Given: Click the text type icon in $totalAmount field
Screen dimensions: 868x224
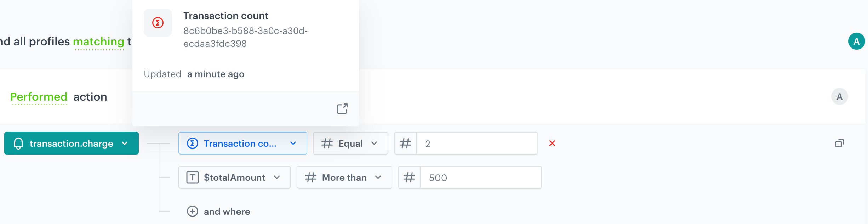Looking at the screenshot, I should click(x=192, y=177).
